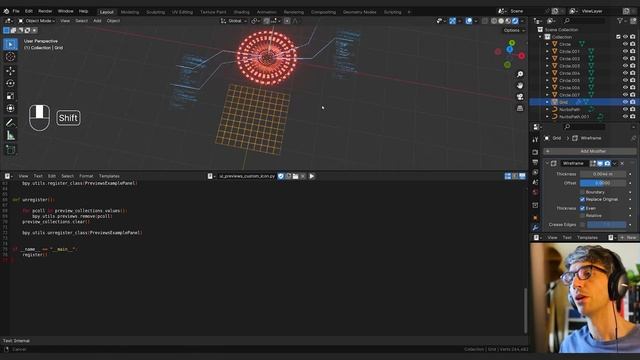The height and width of the screenshot is (360, 640).
Task: Uncheck Replace Original checkbox
Action: click(x=582, y=199)
